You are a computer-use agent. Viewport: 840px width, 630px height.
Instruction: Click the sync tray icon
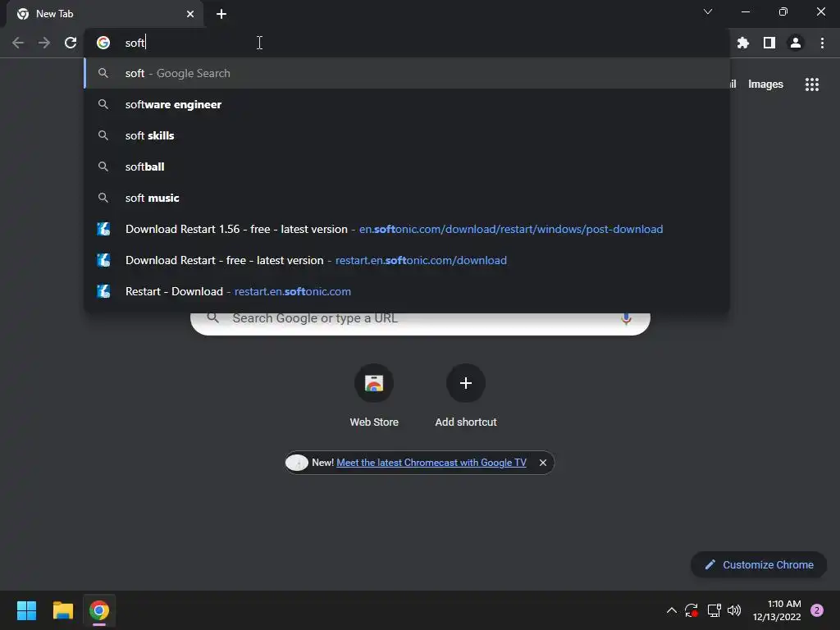(691, 610)
